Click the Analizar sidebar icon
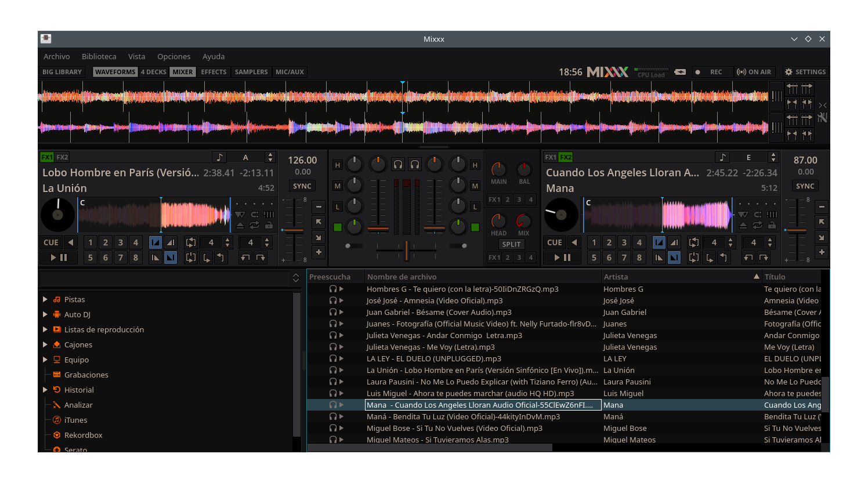This screenshot has width=868, height=497. tap(57, 405)
